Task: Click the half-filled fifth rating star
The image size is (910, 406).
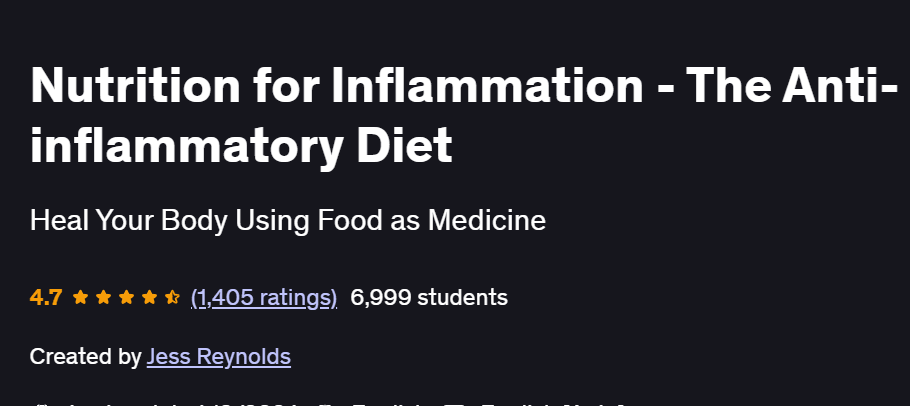Action: [x=172, y=298]
